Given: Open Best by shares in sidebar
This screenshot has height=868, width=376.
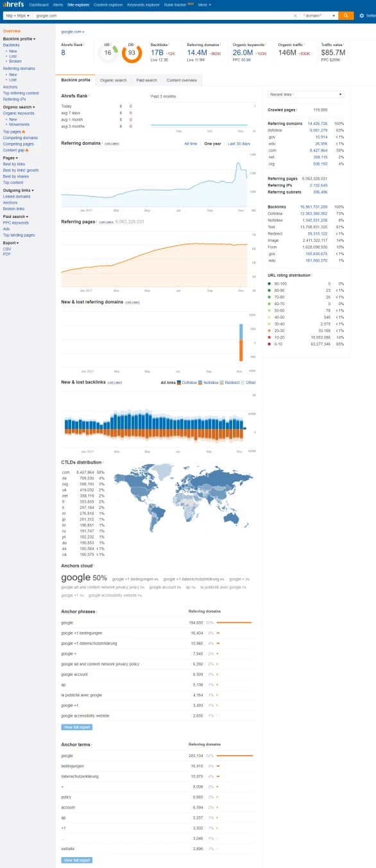Looking at the screenshot, I should click(x=17, y=176).
